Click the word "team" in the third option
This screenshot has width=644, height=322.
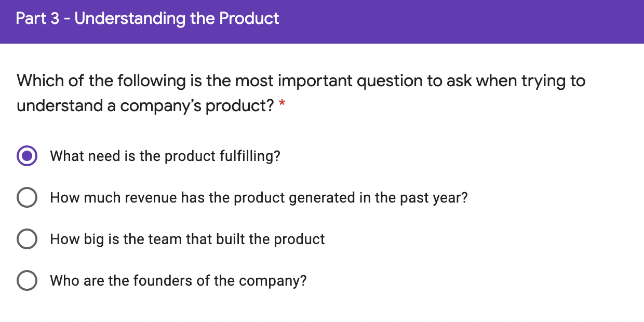click(x=165, y=239)
